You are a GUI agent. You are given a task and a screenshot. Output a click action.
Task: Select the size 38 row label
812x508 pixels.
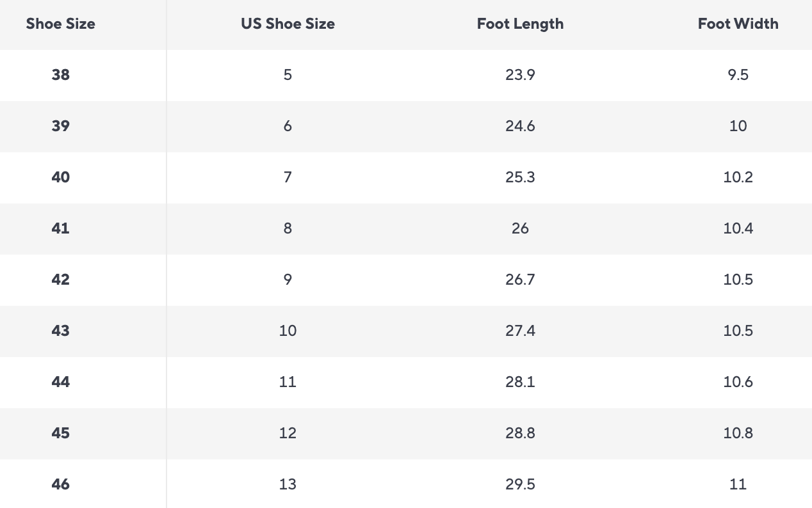[60, 75]
